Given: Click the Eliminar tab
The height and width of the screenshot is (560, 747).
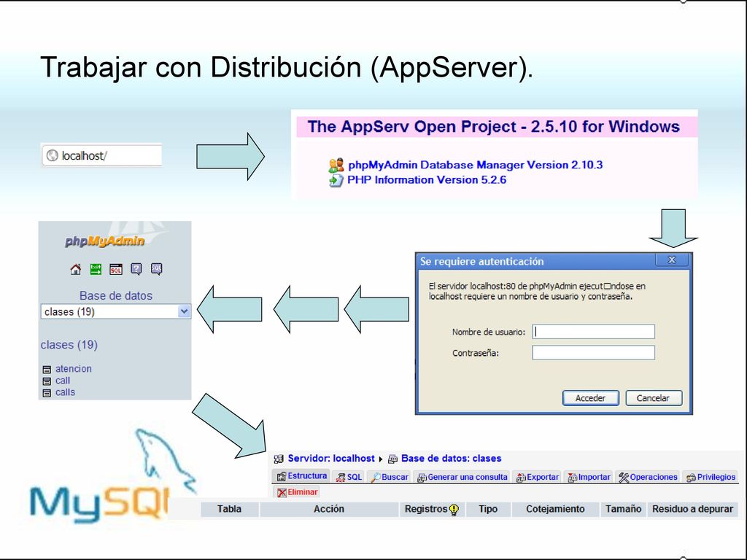Looking at the screenshot, I should pos(298,492).
